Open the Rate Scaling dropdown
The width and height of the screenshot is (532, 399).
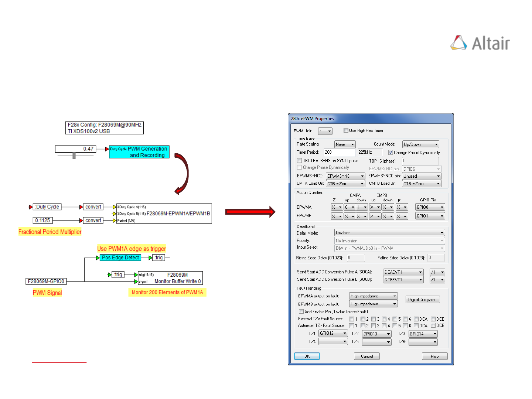[345, 144]
